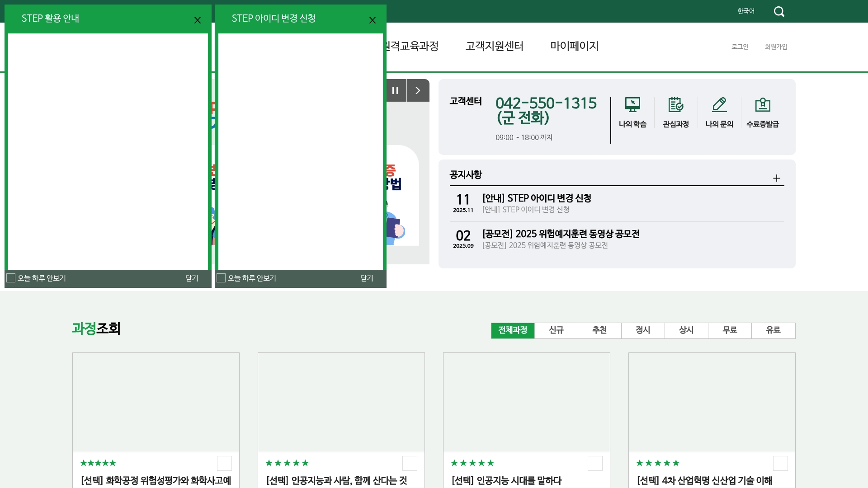Open the 4차 산업혁명 신산업 course thumbnail

pyautogui.click(x=712, y=402)
